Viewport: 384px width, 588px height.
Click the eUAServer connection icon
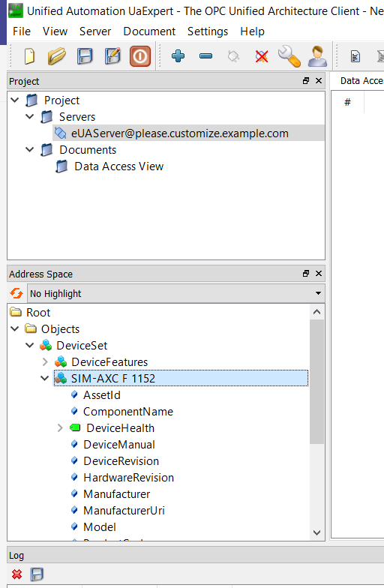coord(60,133)
